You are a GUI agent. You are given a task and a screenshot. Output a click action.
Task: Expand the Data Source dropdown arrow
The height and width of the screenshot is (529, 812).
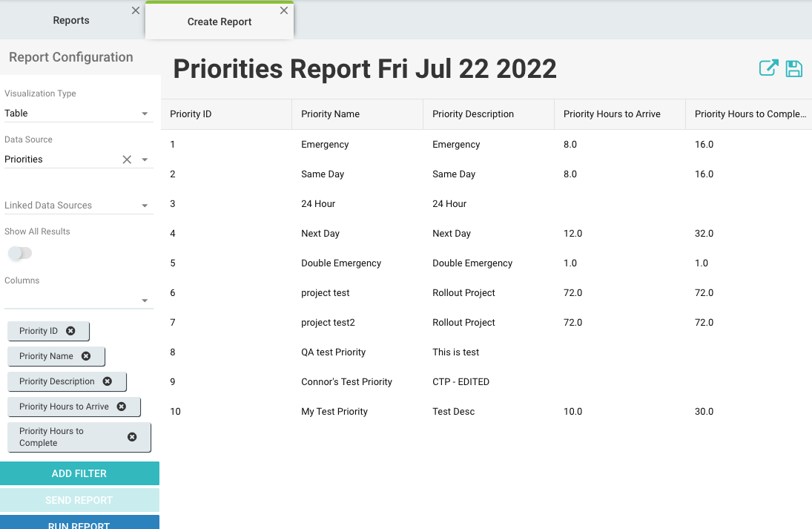pyautogui.click(x=145, y=160)
